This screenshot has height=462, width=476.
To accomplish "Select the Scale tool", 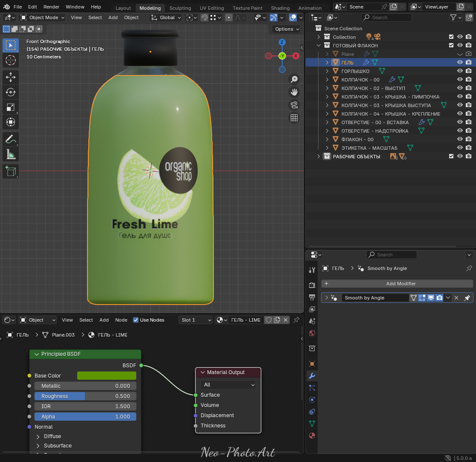I will pyautogui.click(x=11, y=107).
